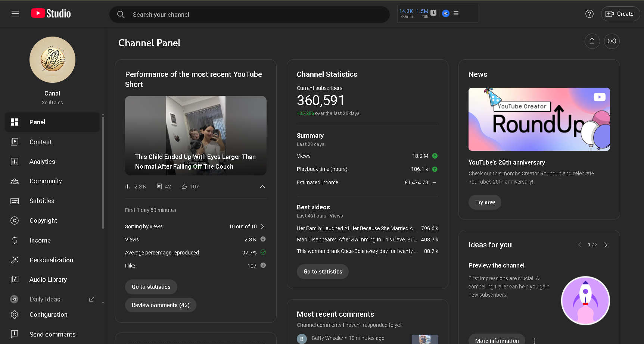The width and height of the screenshot is (644, 344).
Task: Open the Copyright section
Action: click(x=52, y=221)
